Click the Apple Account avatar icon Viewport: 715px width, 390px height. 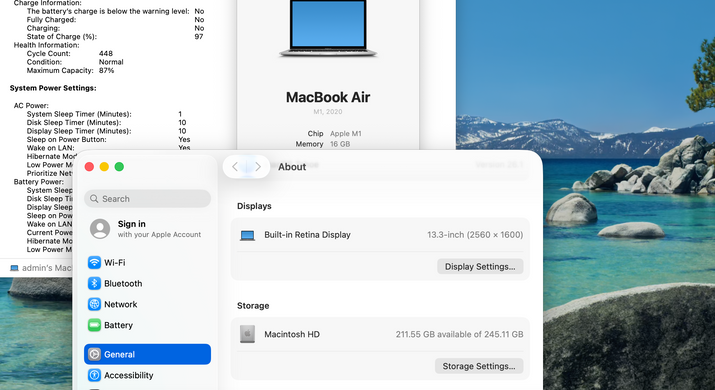coord(100,229)
